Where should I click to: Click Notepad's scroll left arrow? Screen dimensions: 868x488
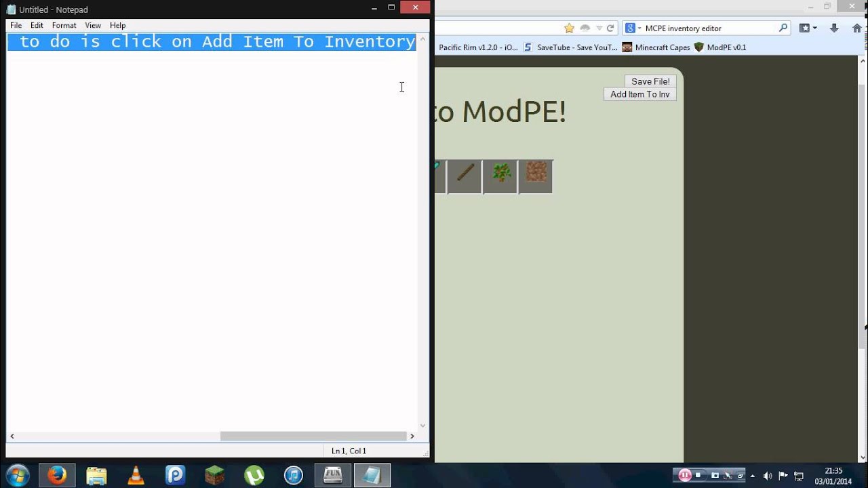click(12, 436)
